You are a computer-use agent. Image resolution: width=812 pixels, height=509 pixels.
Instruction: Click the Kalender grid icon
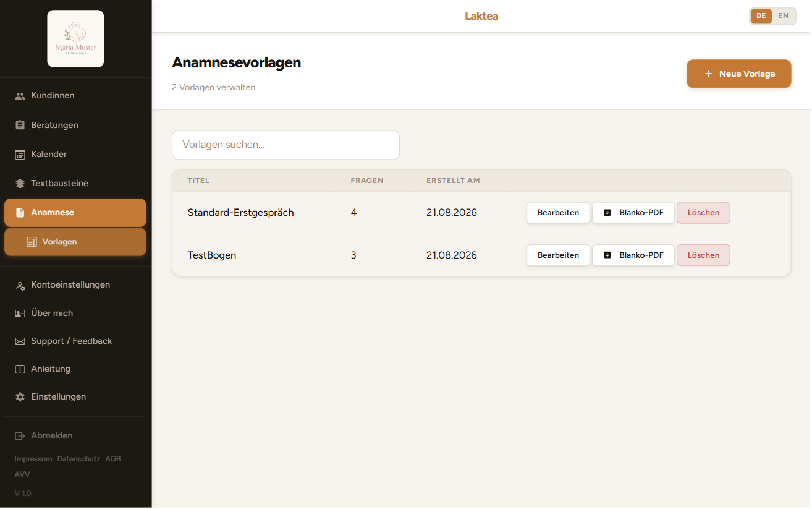[x=20, y=155]
